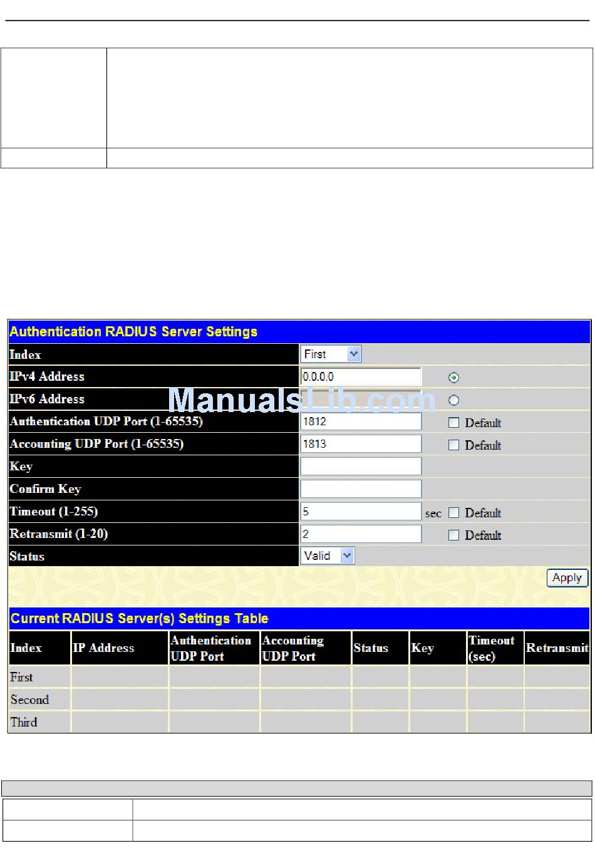Click the Key input field
The image size is (595, 868).
tap(361, 467)
